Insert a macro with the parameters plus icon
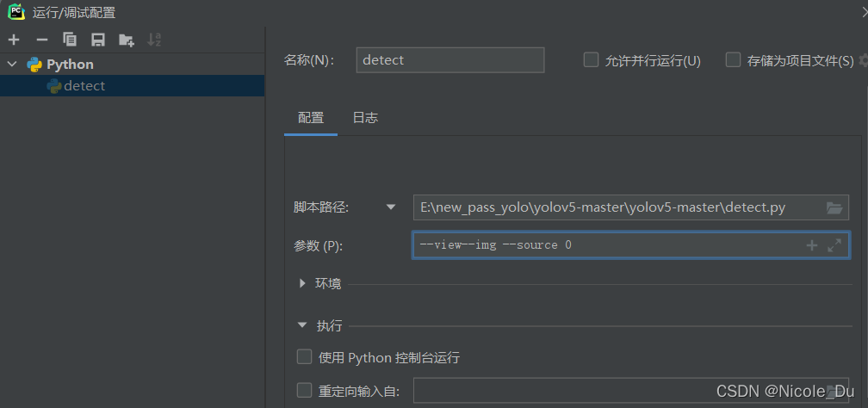The width and height of the screenshot is (868, 408). click(811, 245)
